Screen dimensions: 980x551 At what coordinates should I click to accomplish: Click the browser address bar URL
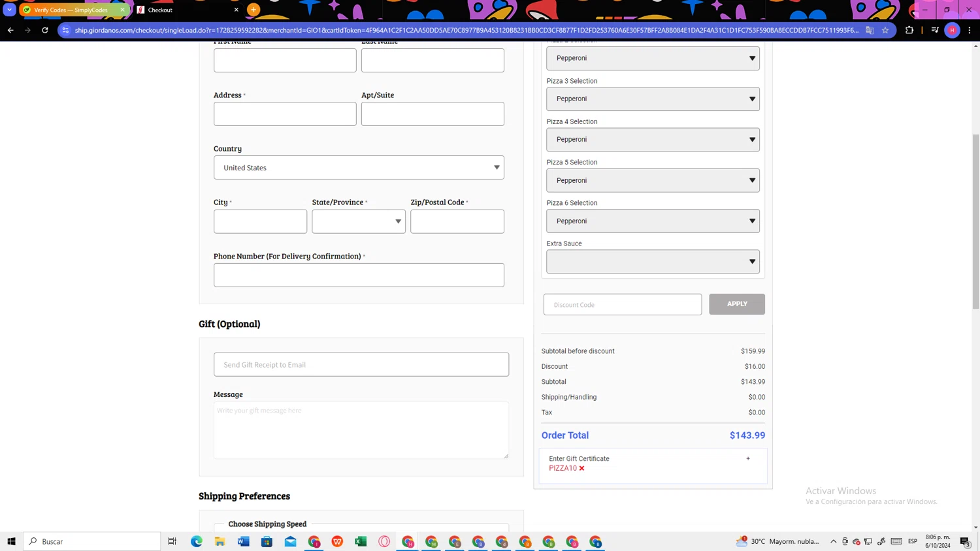click(466, 30)
